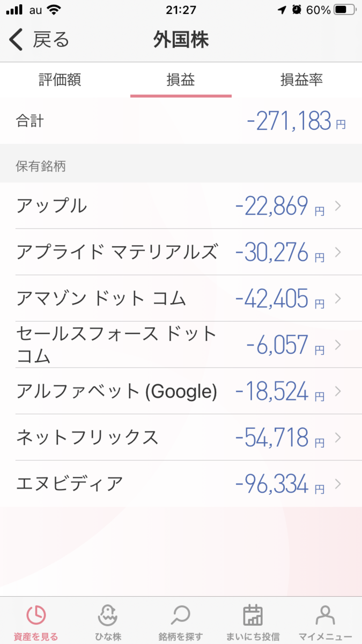The image size is (362, 644).
Task: Switch to the 評価額 tab
Action: point(60,80)
